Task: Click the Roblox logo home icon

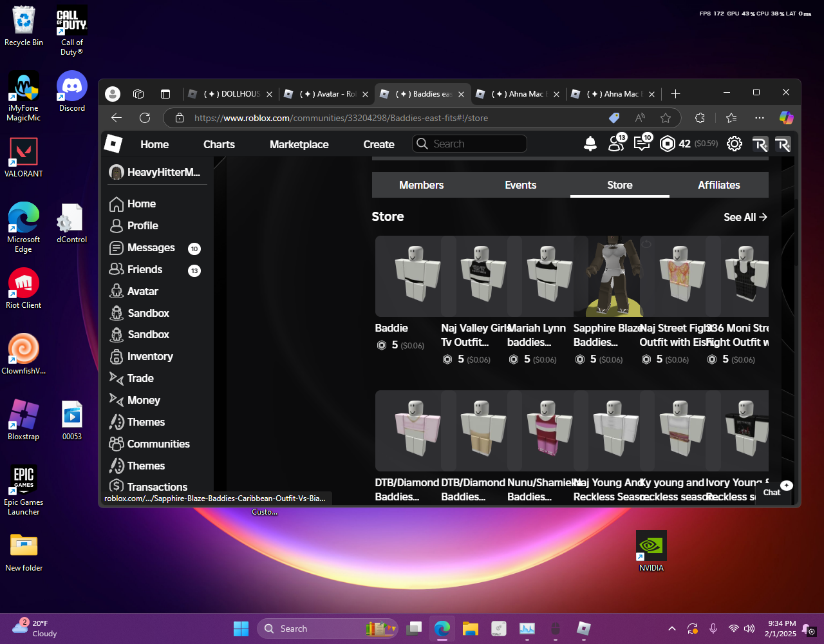Action: 113,144
